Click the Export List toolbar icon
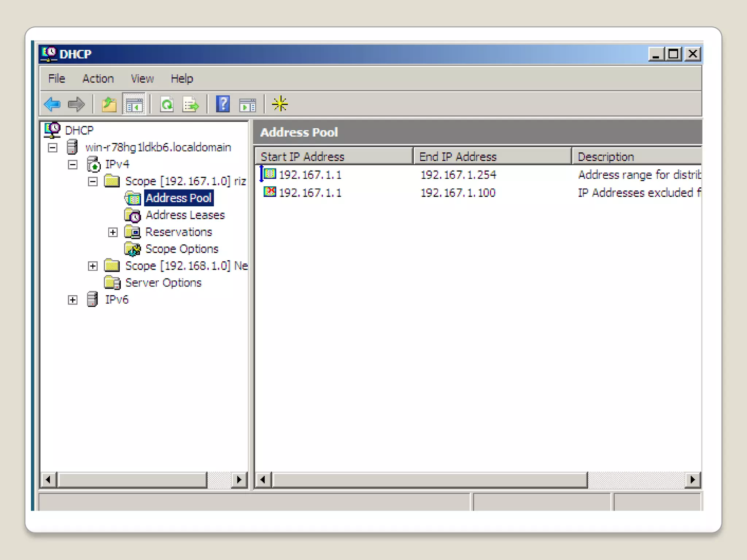 click(x=191, y=105)
